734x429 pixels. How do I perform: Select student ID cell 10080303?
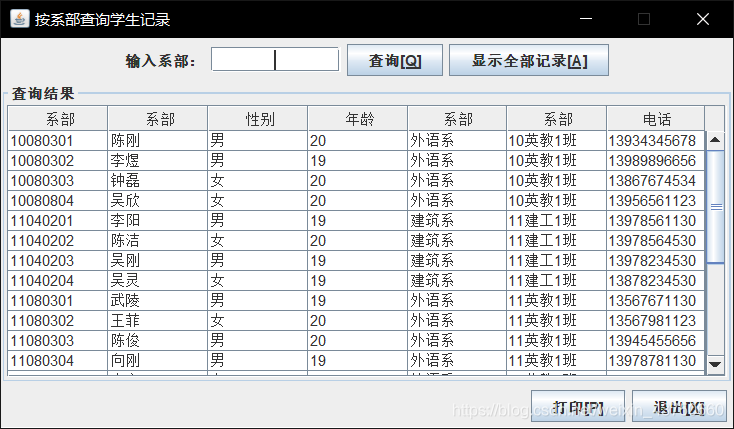click(58, 181)
